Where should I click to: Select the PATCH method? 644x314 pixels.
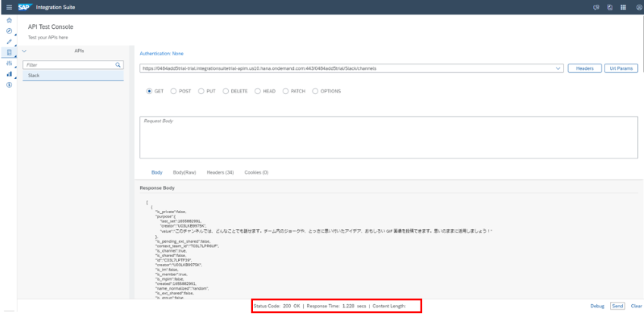286,91
